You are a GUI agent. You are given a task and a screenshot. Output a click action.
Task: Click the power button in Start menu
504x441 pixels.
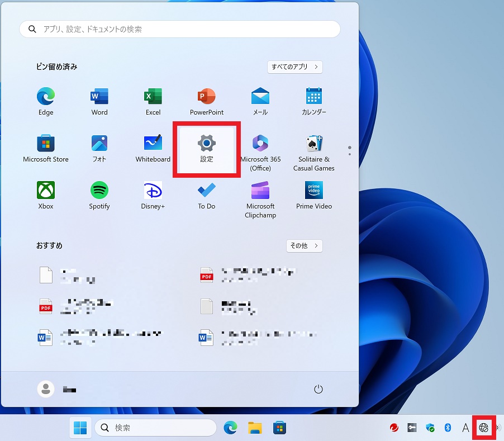318,389
